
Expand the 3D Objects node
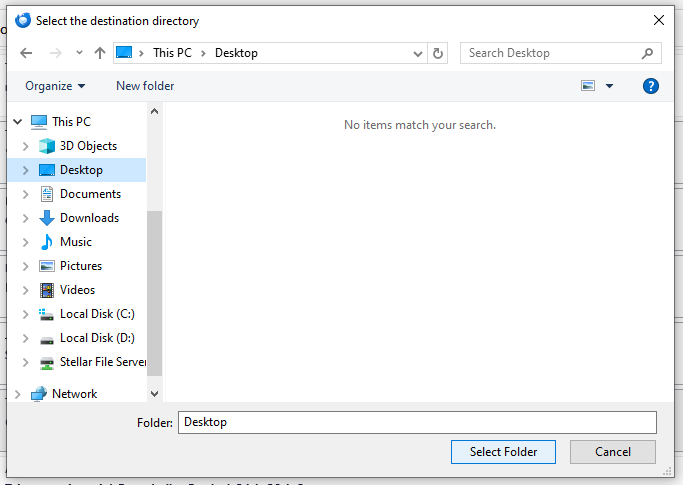click(25, 146)
